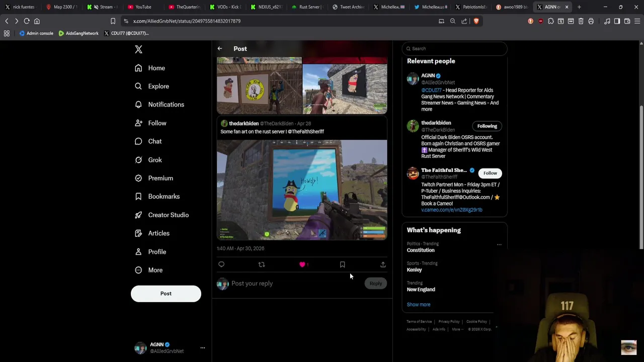Click the Post your reply field
This screenshot has width=644, height=362.
click(x=297, y=284)
